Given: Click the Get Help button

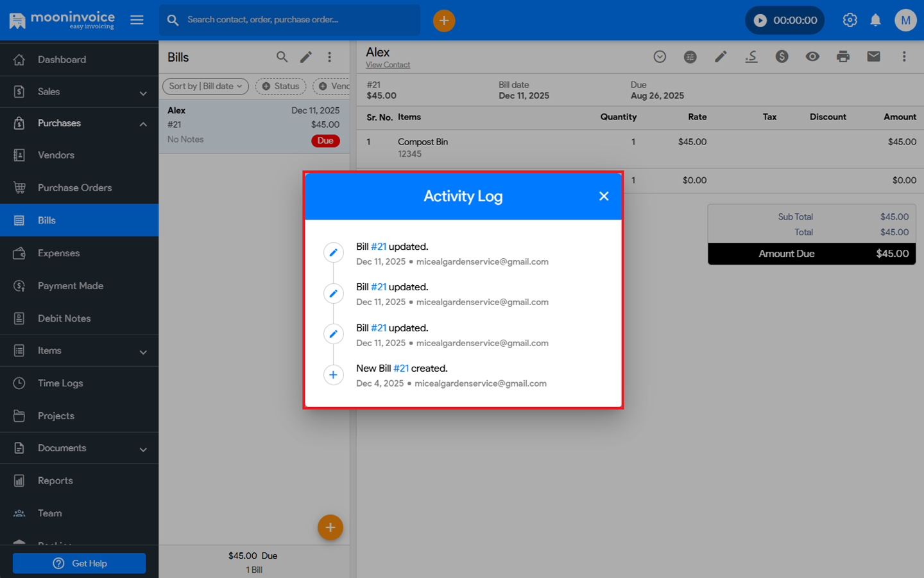Looking at the screenshot, I should (x=79, y=563).
